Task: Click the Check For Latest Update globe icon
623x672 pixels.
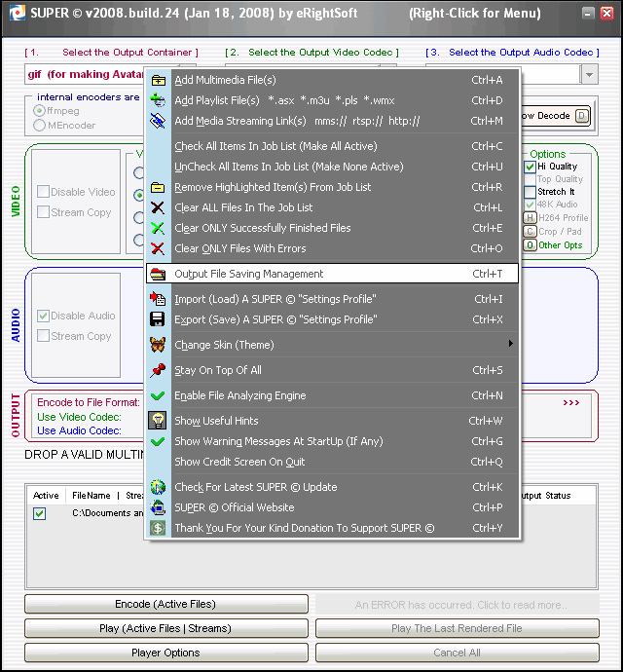Action: pyautogui.click(x=158, y=487)
